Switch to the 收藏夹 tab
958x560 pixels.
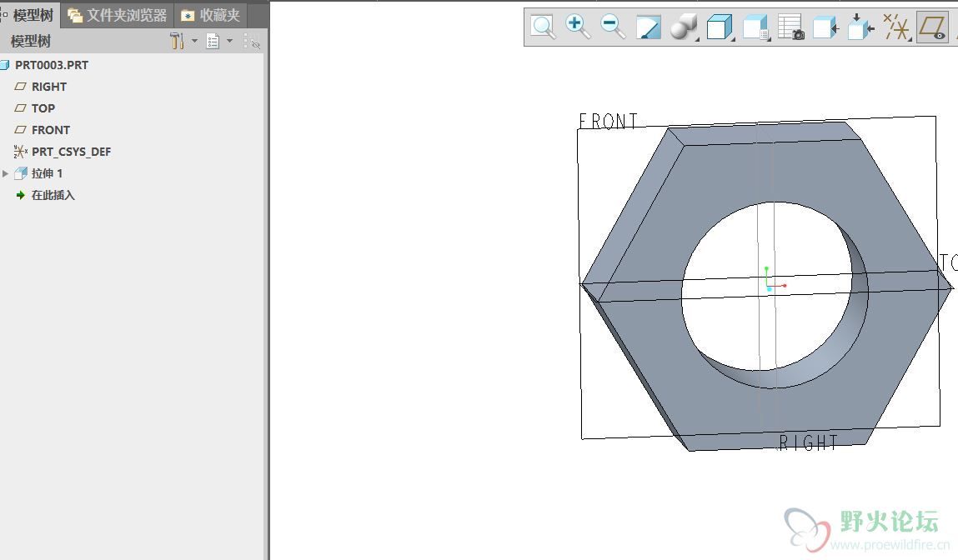212,15
